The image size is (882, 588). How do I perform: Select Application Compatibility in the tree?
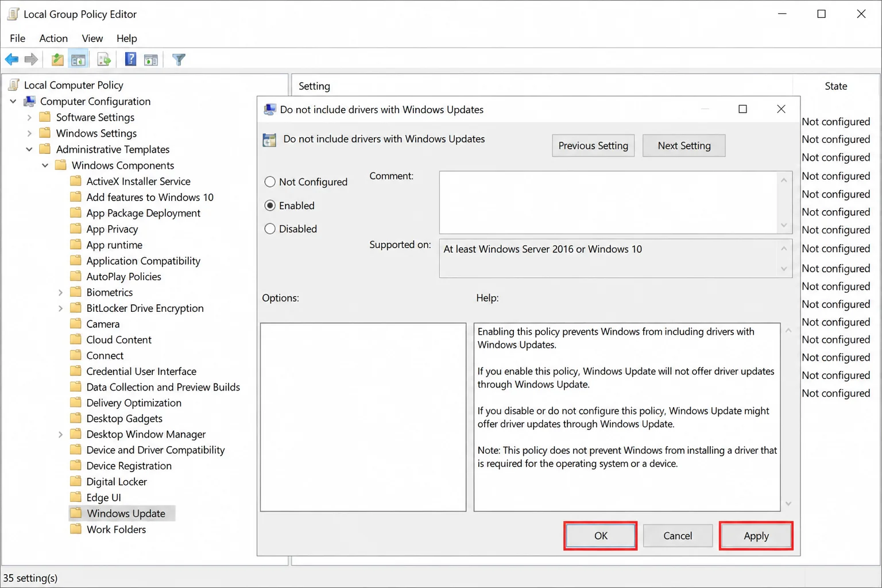pos(144,261)
